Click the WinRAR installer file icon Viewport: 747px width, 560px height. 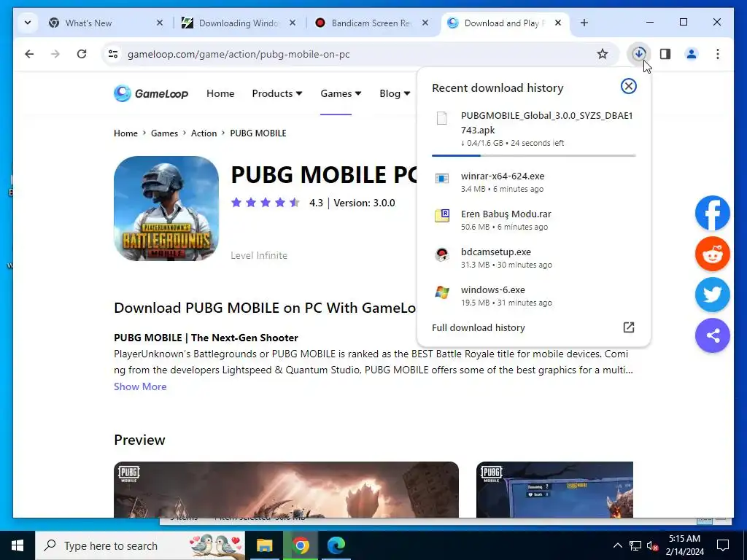[x=442, y=179]
